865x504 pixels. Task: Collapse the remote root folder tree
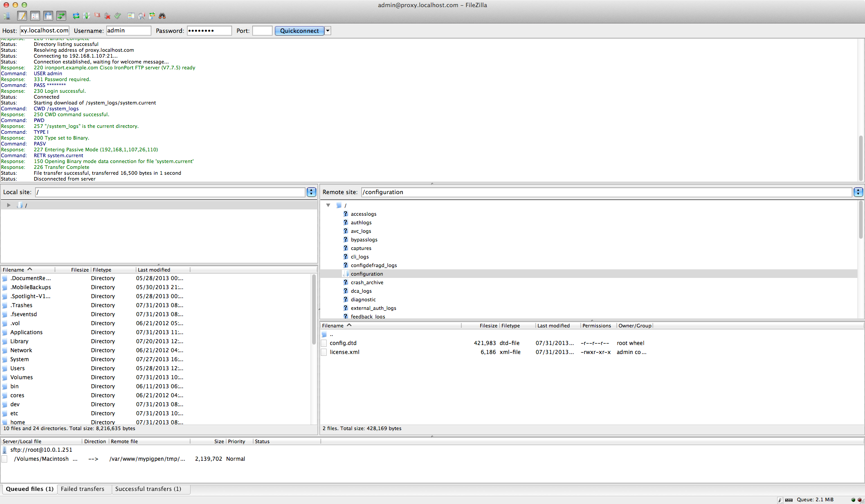[328, 205]
